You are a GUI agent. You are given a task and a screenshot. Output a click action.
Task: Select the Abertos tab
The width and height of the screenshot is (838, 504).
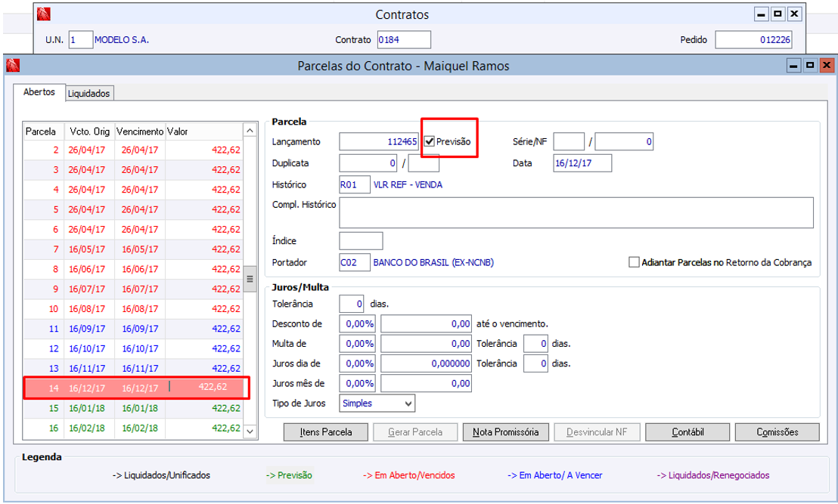click(39, 92)
